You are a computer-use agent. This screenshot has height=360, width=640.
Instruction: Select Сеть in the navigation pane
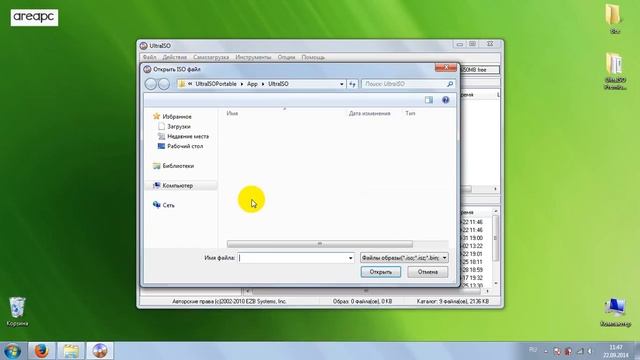pos(168,205)
